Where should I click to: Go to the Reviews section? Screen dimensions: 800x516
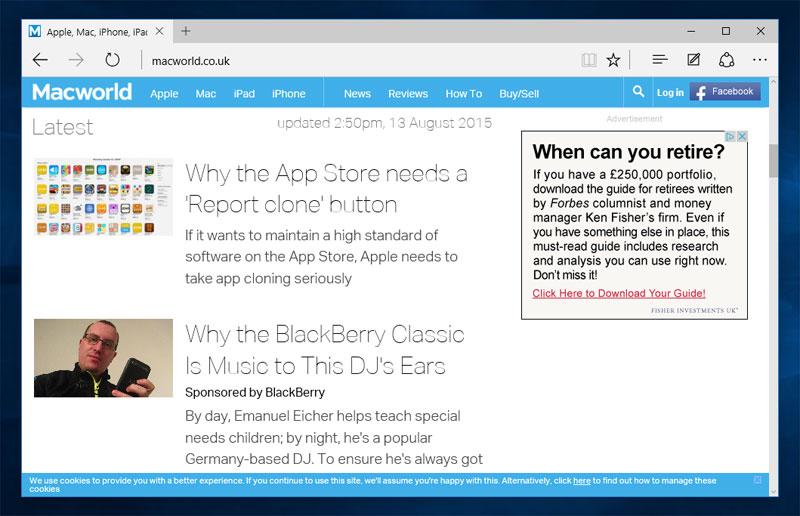click(x=408, y=94)
